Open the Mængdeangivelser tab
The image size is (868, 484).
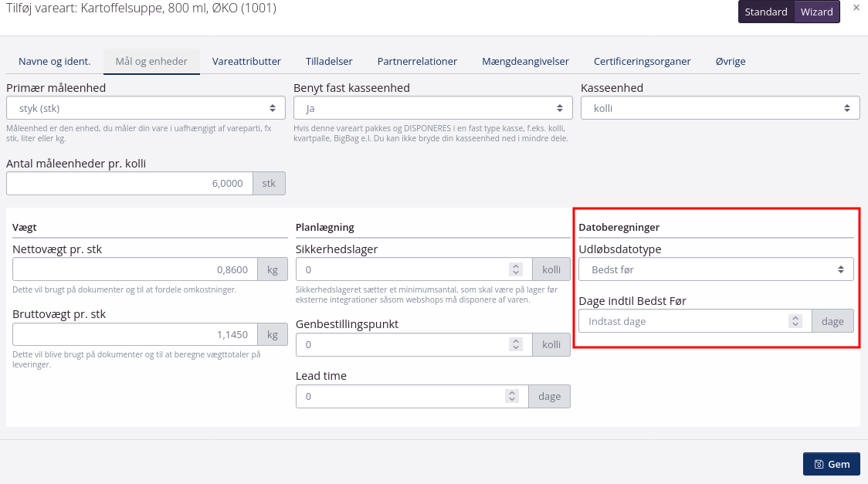pyautogui.click(x=525, y=61)
